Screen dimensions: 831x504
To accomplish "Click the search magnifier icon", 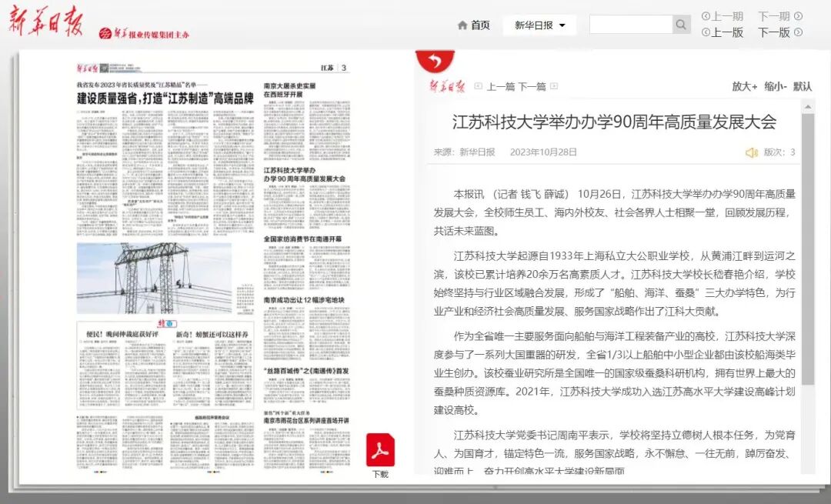I will tap(680, 24).
